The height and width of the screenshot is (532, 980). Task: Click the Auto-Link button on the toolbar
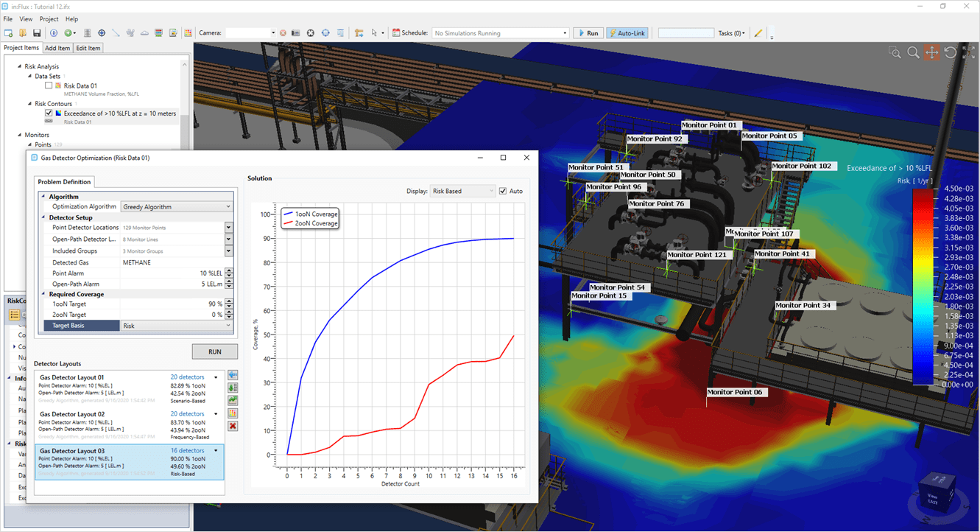coord(627,32)
